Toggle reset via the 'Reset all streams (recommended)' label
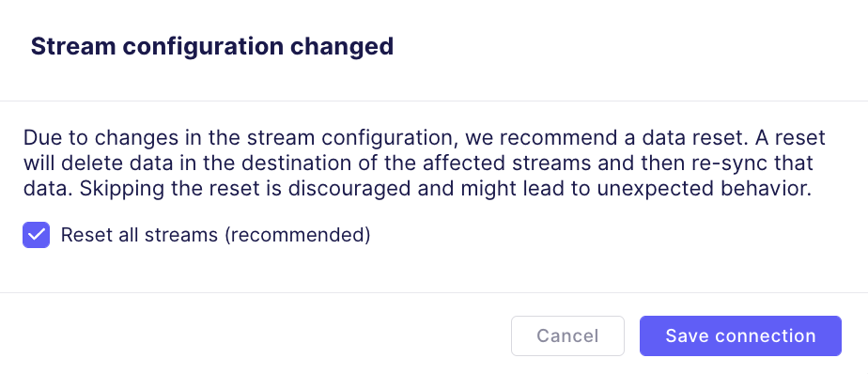 click(215, 235)
